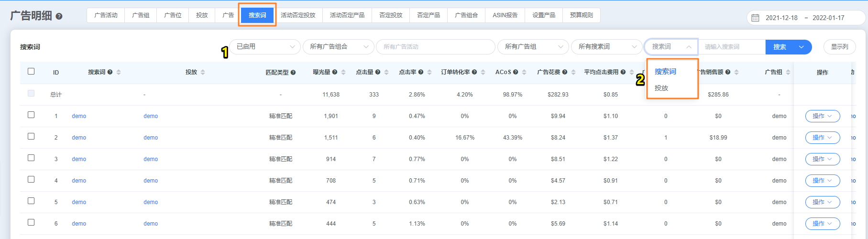Click the help icon next to ACoS
868x239 pixels.
516,72
